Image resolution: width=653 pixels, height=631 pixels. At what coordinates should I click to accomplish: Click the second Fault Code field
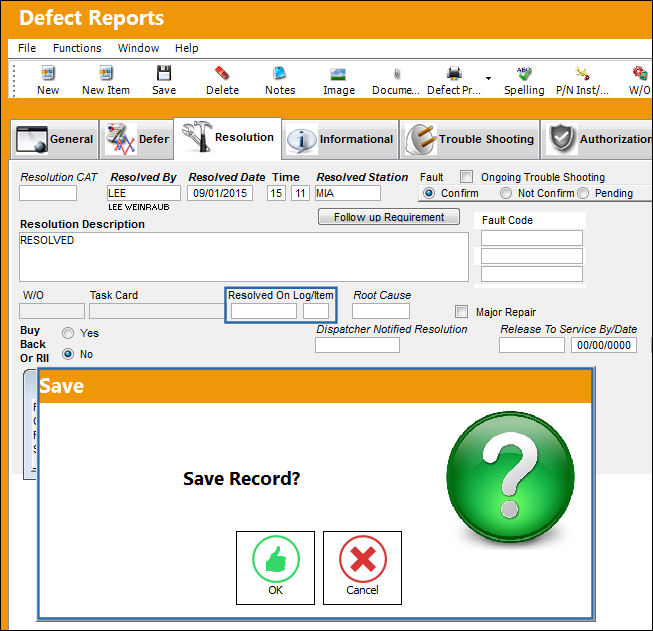coord(532,256)
